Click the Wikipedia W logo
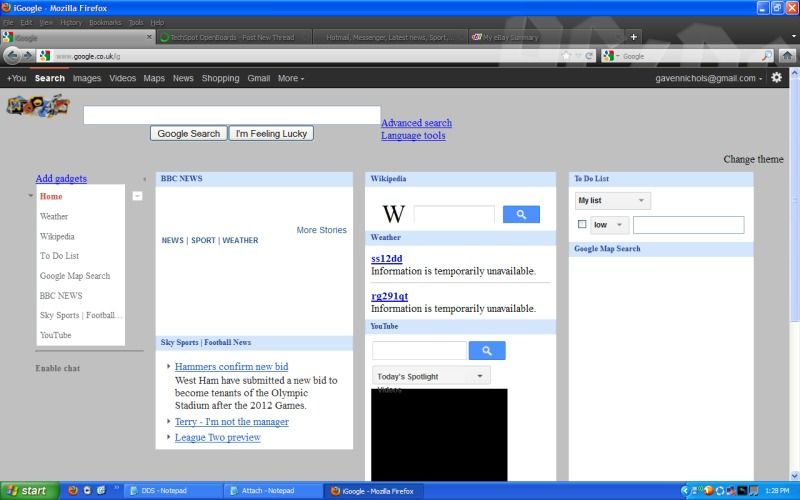Screen dimensions: 800x500 (393, 214)
